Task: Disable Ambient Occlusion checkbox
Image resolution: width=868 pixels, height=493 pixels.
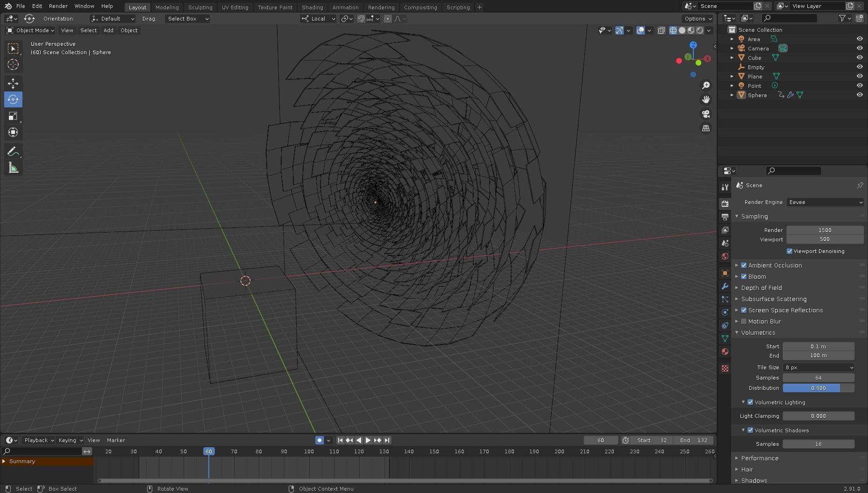Action: click(x=744, y=265)
